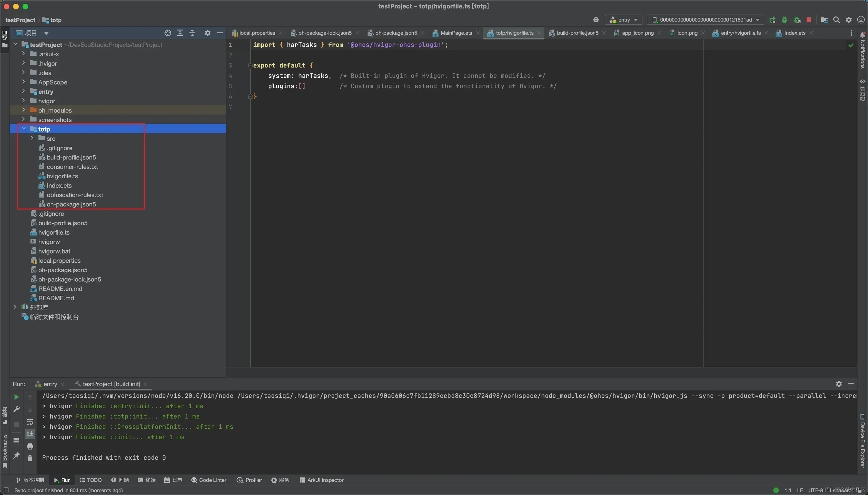Collapse all in project panel
Image resolution: width=868 pixels, height=495 pixels.
(192, 33)
